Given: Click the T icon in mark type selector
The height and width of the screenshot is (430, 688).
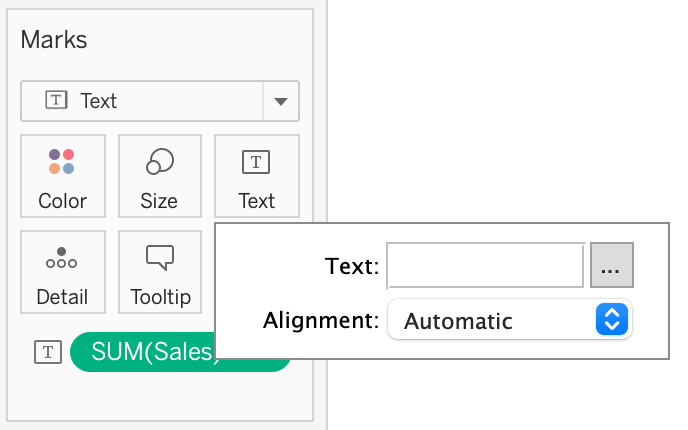Looking at the screenshot, I should coord(57,101).
